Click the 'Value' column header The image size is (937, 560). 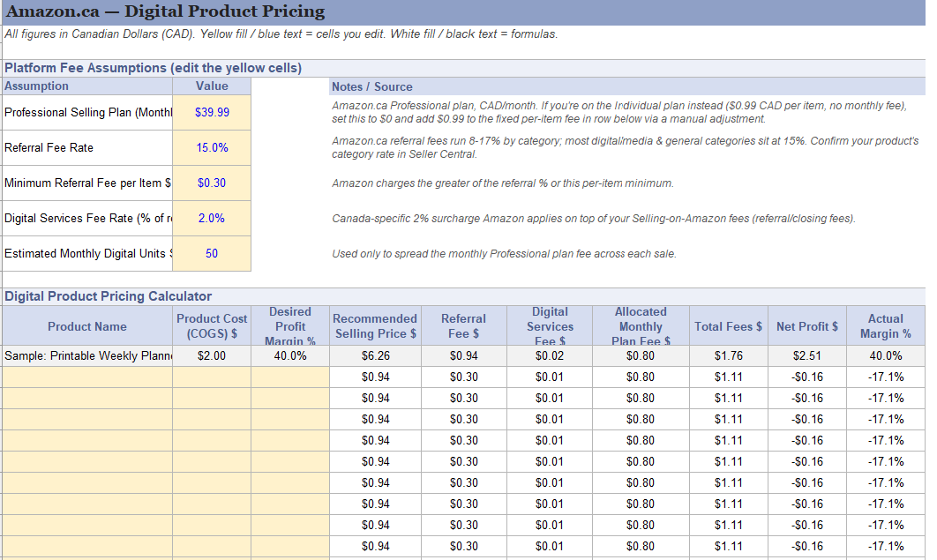point(212,86)
